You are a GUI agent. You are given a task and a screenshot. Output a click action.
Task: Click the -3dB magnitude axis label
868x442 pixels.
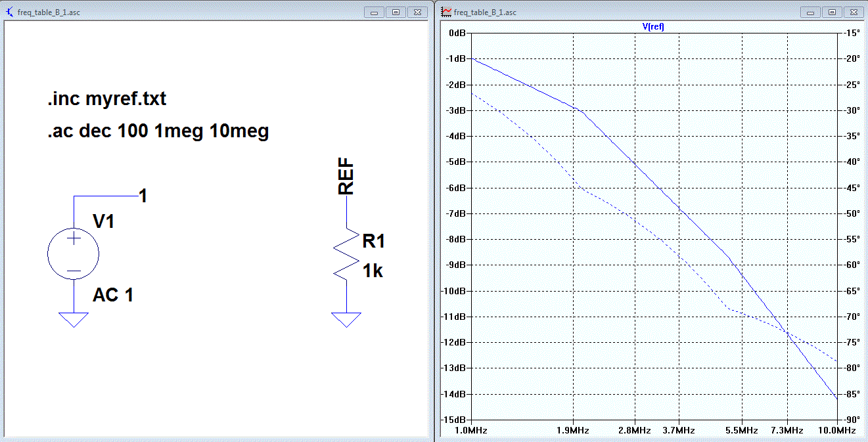point(455,110)
